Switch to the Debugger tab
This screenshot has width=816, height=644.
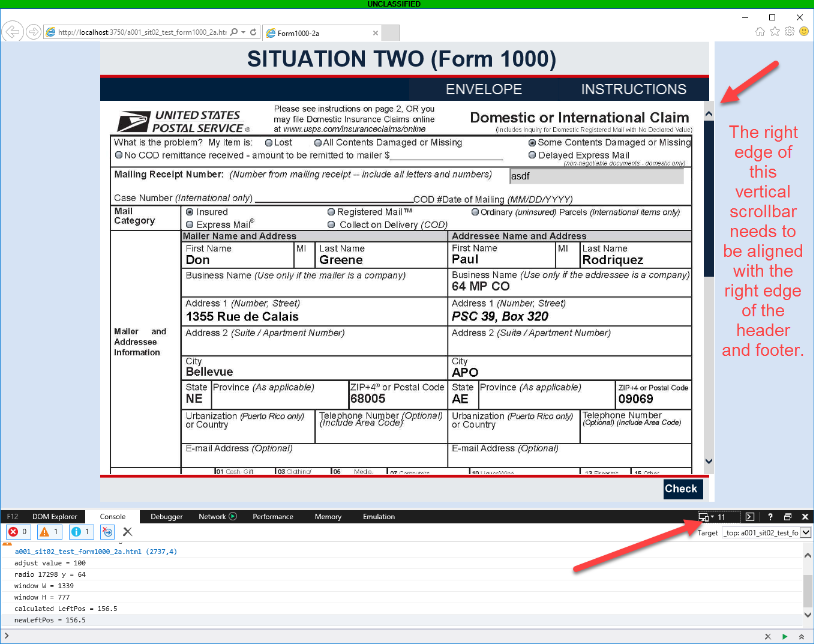[x=167, y=517]
